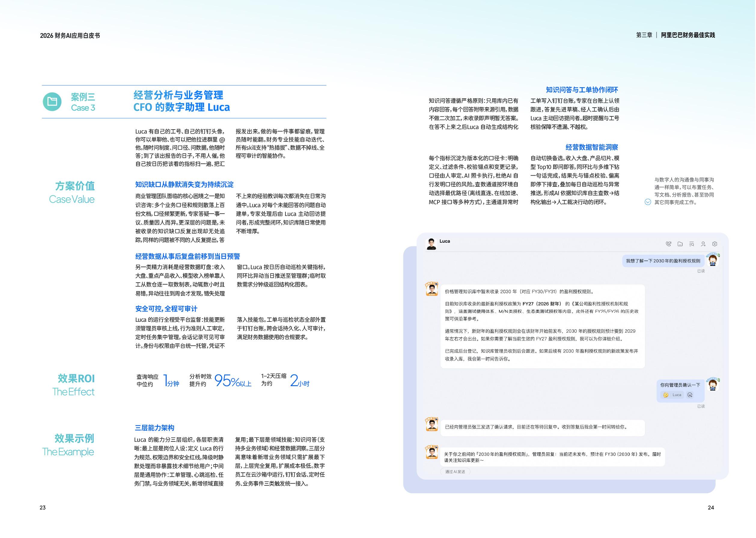Click the title CFO 的数字助理 Luca
The width and height of the screenshot is (756, 538).
(x=181, y=107)
